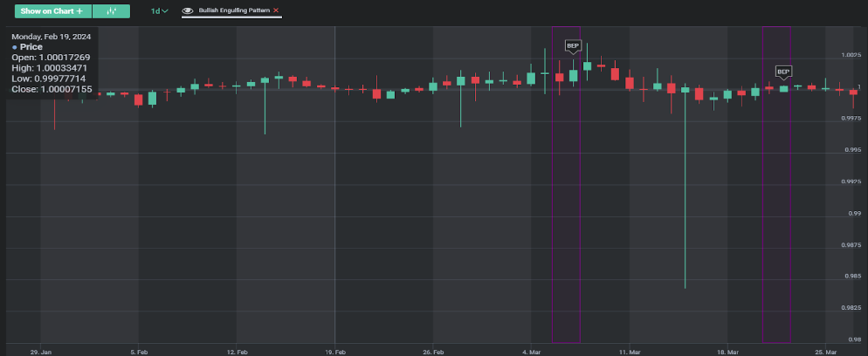Click the 0.98 price axis label
This screenshot has height=356, width=868.
click(x=855, y=339)
